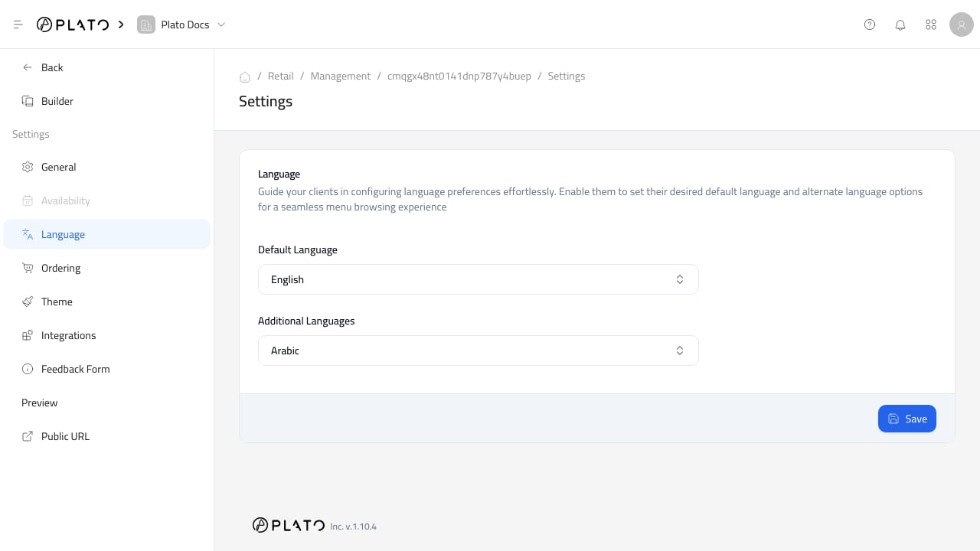Open the Public URL link
This screenshot has width=980, height=551.
(107, 436)
